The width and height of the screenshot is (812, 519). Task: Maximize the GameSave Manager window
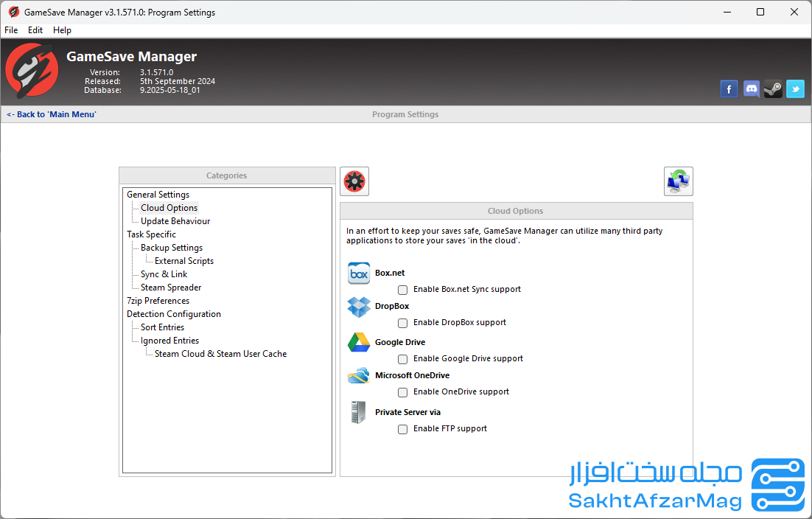(x=760, y=12)
